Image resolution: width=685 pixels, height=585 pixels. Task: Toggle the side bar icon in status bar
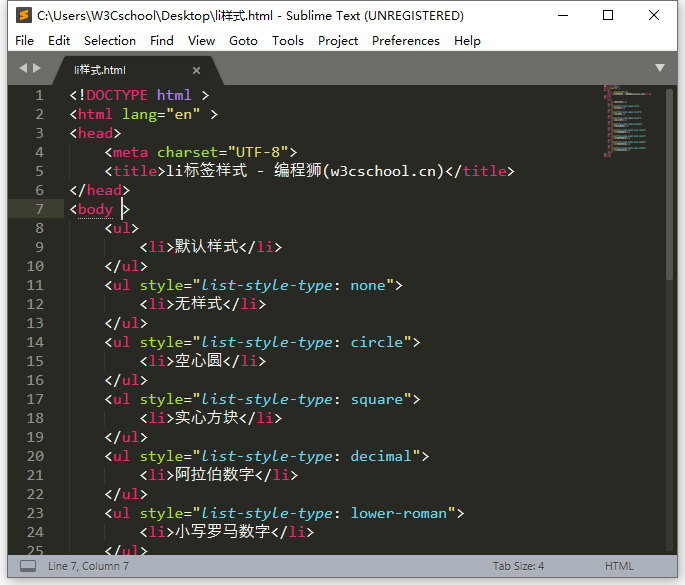click(x=28, y=566)
